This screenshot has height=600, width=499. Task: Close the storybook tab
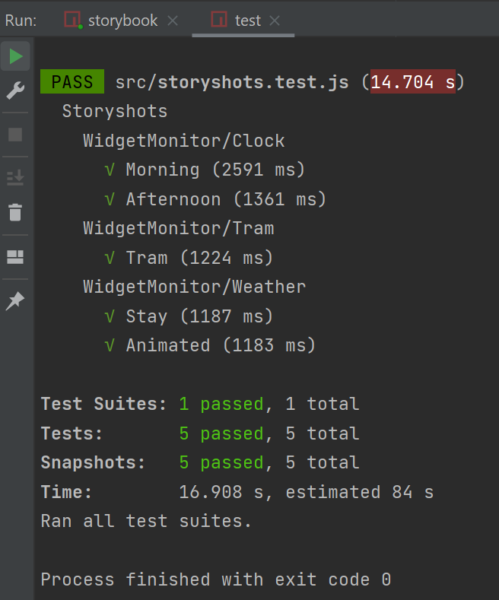[x=173, y=21]
